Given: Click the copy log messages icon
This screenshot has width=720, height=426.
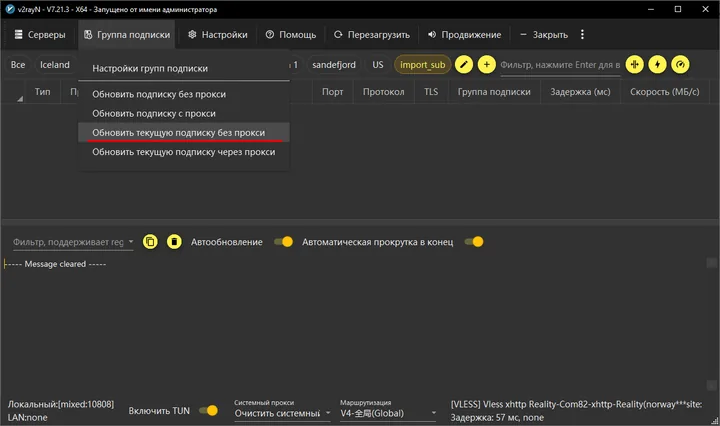Looking at the screenshot, I should tap(150, 241).
